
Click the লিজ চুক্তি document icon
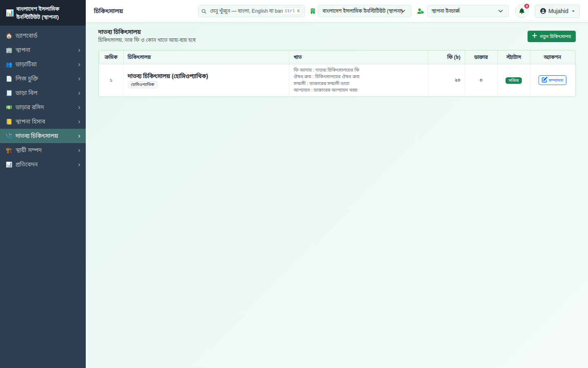click(x=9, y=79)
